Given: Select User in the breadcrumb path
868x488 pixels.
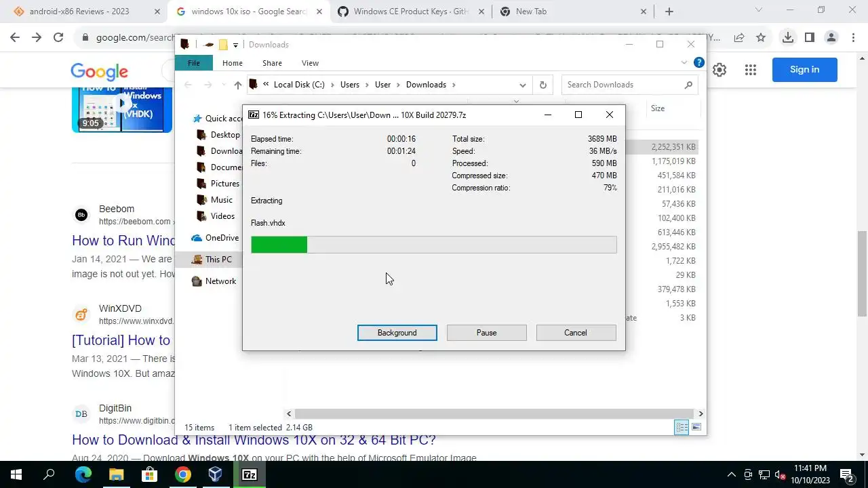Looking at the screenshot, I should point(382,85).
